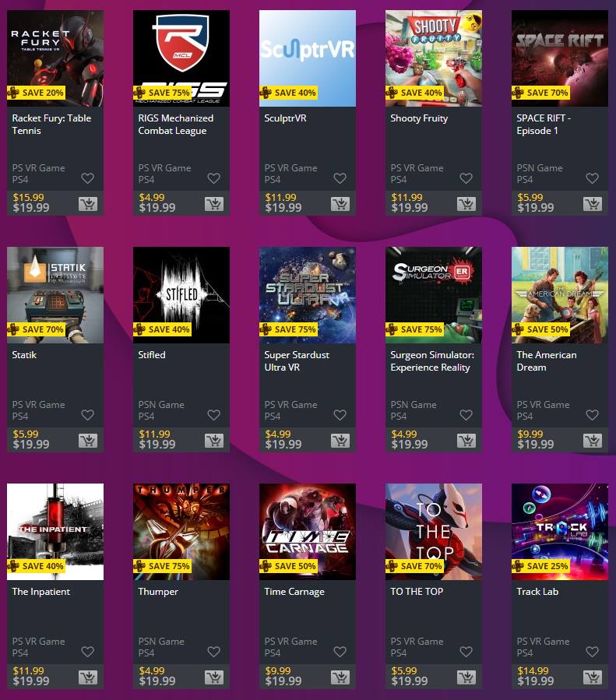This screenshot has height=700, width=616.
Task: Toggle wishlist heart for Stifled
Action: point(214,415)
